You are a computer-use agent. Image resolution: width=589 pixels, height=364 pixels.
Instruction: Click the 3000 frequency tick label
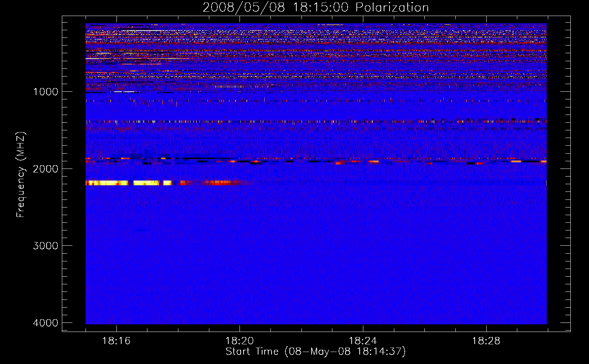(x=46, y=246)
